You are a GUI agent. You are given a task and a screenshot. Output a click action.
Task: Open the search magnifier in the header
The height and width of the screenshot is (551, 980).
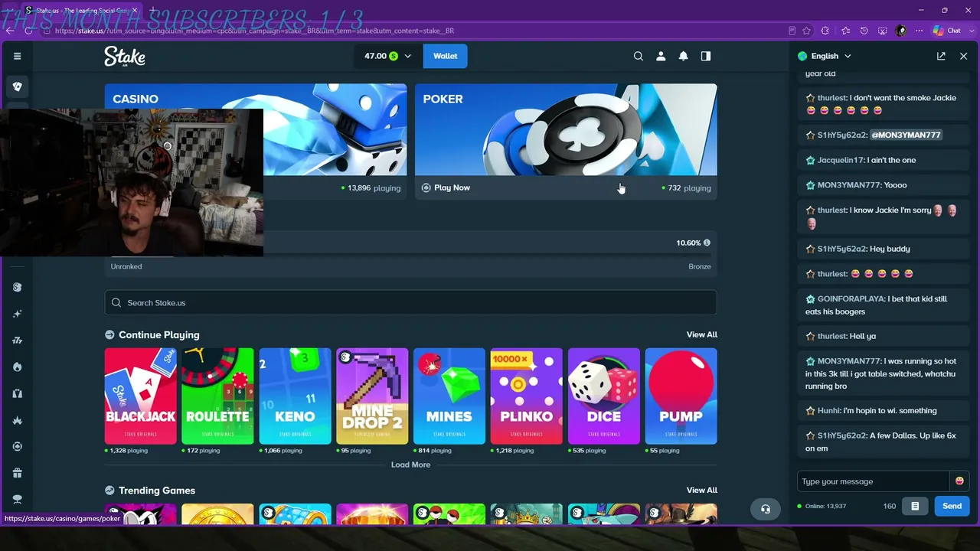[x=639, y=56]
